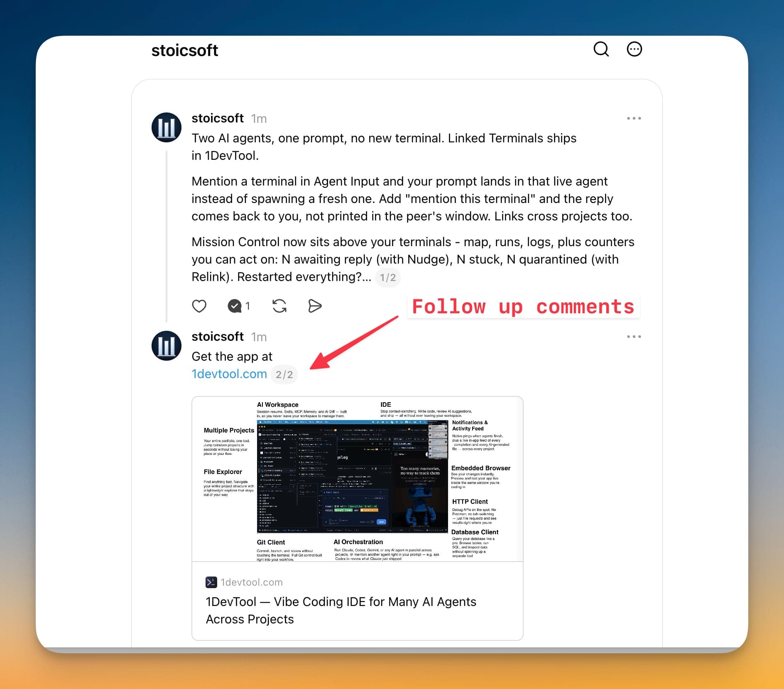The height and width of the screenshot is (689, 784).
Task: Open the 1DevTool preview image
Action: (358, 479)
